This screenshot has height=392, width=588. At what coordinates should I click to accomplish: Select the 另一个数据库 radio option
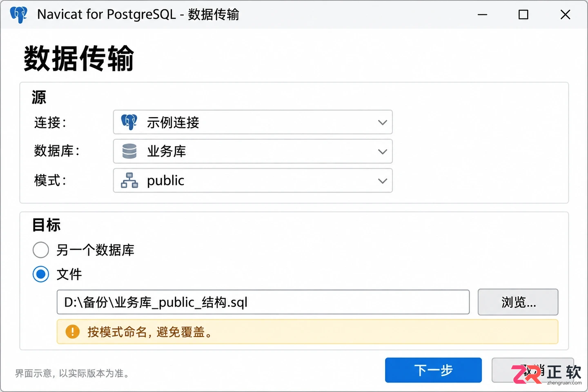(41, 250)
